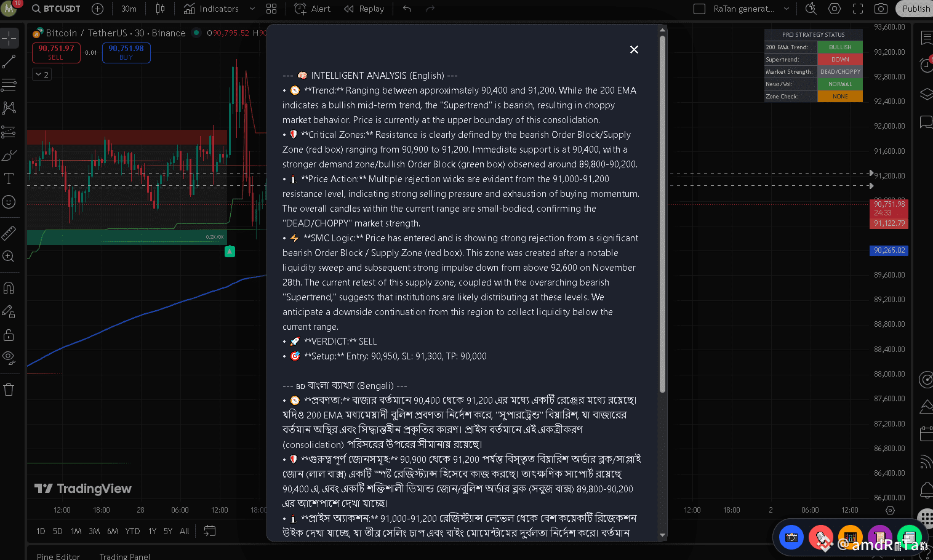Switch to the Trading Panel tab
933x560 pixels.
pos(125,556)
